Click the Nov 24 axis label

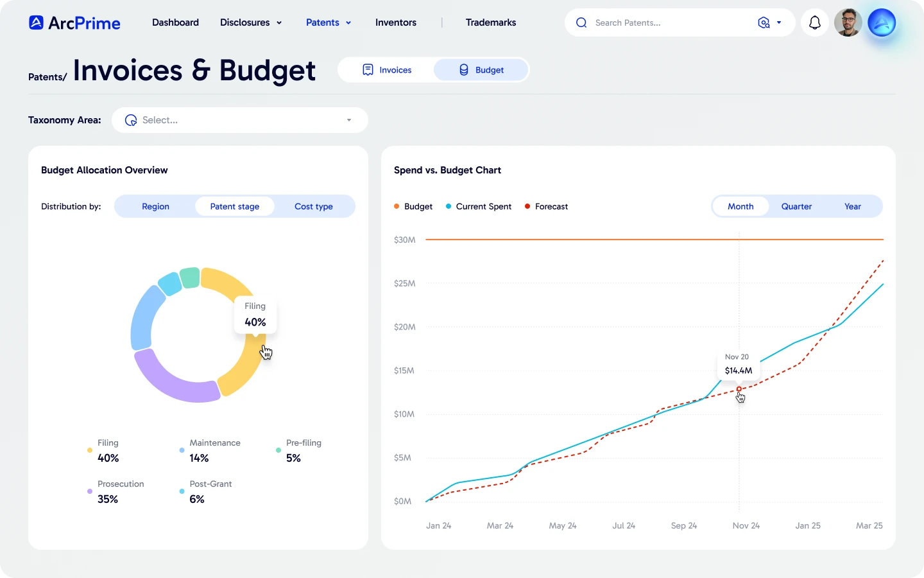(x=746, y=525)
